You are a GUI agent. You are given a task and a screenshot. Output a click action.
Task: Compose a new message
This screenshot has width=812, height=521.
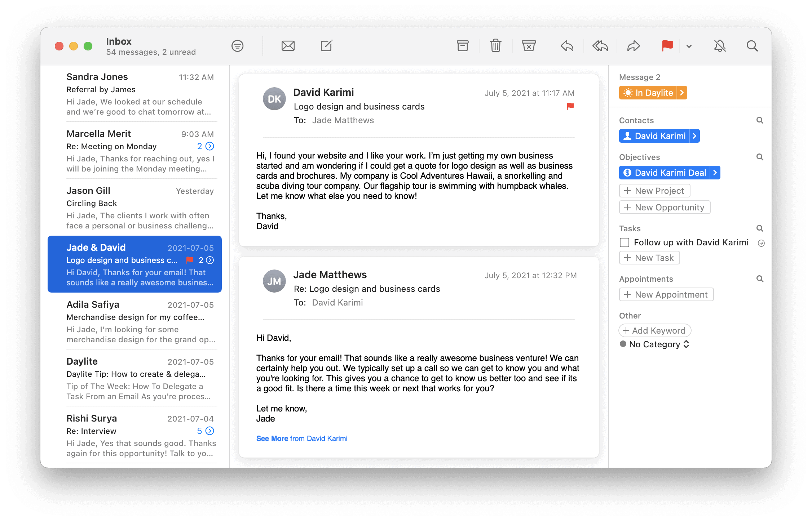[x=326, y=46]
